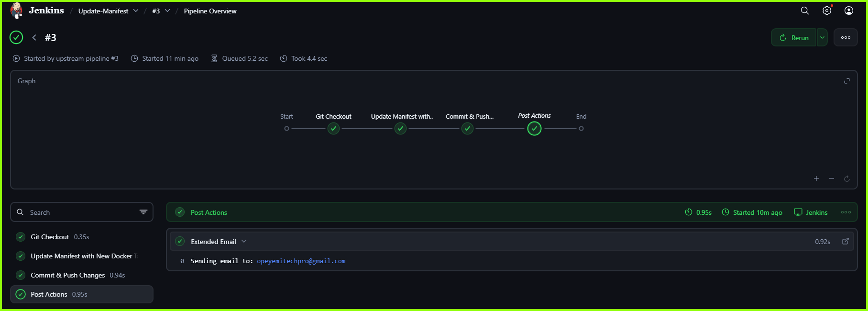This screenshot has width=868, height=311.
Task: Click the Start node of graph
Action: click(x=286, y=128)
